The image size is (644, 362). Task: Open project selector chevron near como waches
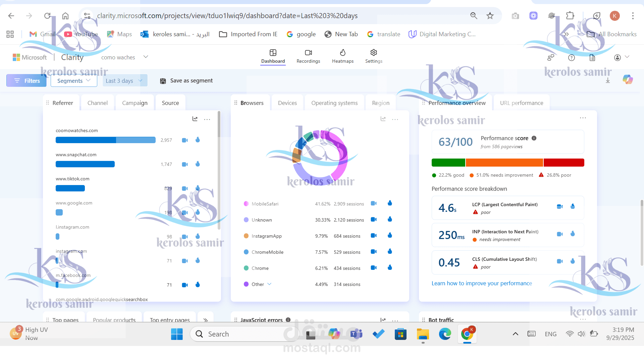[146, 57]
